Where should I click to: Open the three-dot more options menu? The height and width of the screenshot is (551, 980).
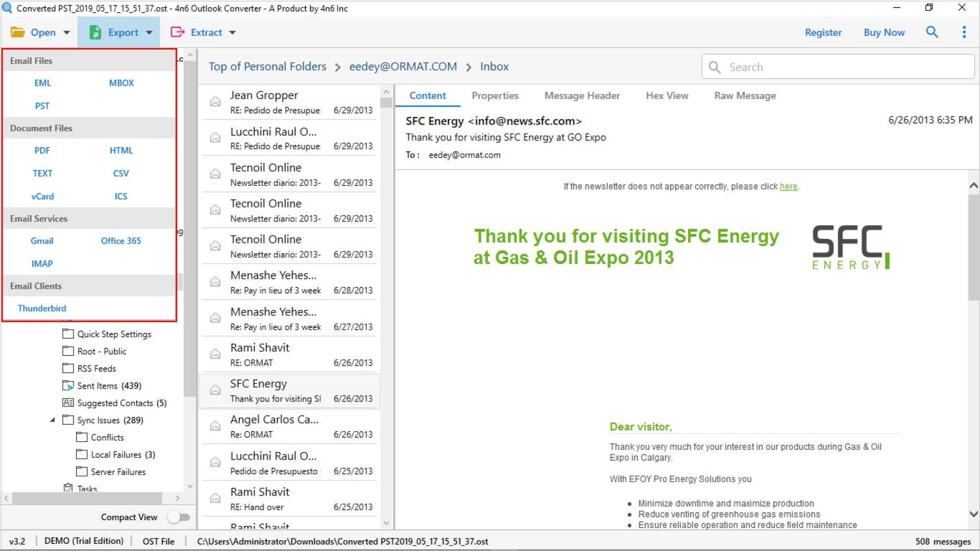(x=964, y=32)
